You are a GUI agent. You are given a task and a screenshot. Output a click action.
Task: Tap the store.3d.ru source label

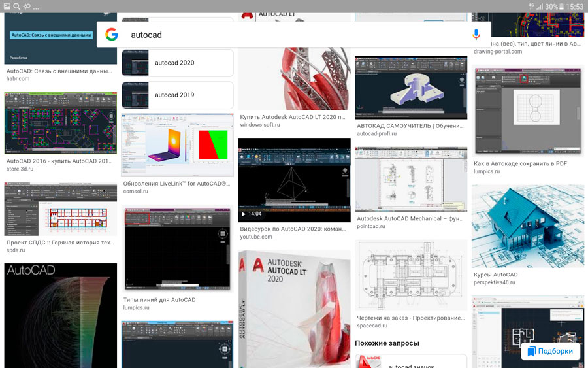(x=20, y=169)
